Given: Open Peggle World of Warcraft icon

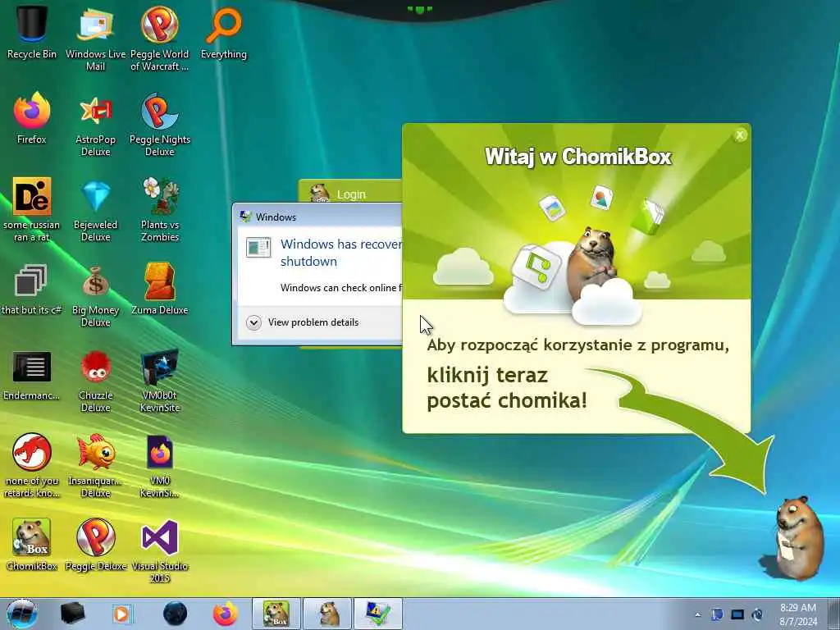Looking at the screenshot, I should click(160, 38).
